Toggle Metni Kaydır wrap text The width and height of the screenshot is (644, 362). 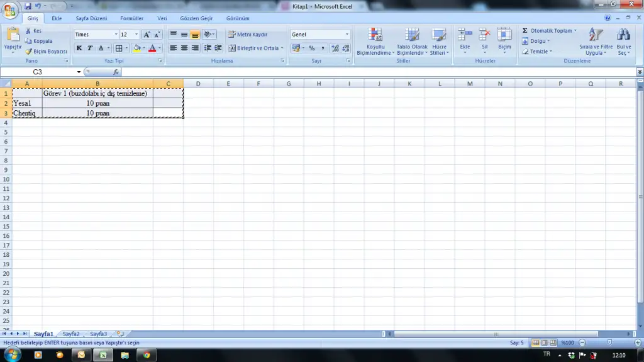[248, 35]
